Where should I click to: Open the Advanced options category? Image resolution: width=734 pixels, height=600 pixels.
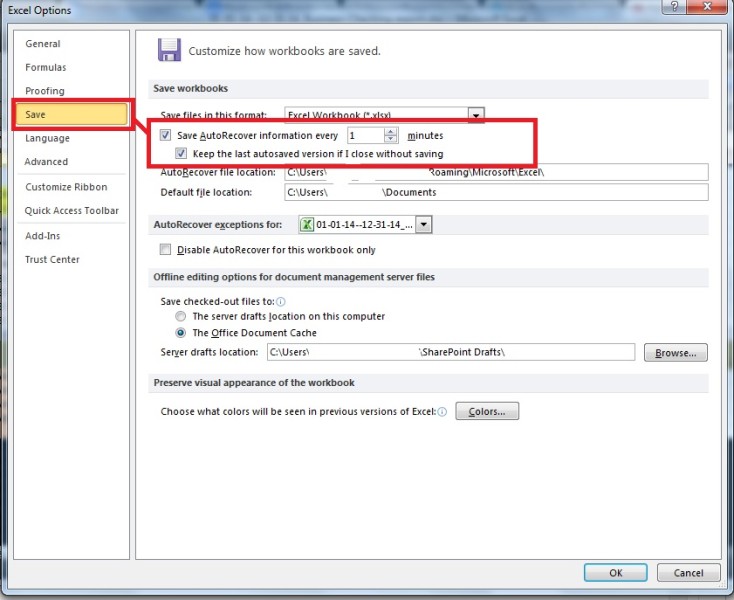71,162
